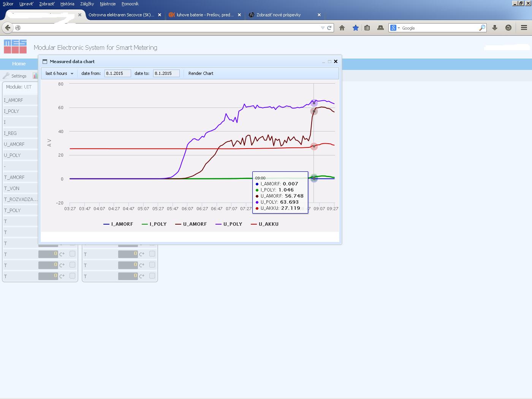Open the bookmarks list icon
Image resolution: width=532 pixels, height=399 pixels.
click(x=367, y=28)
